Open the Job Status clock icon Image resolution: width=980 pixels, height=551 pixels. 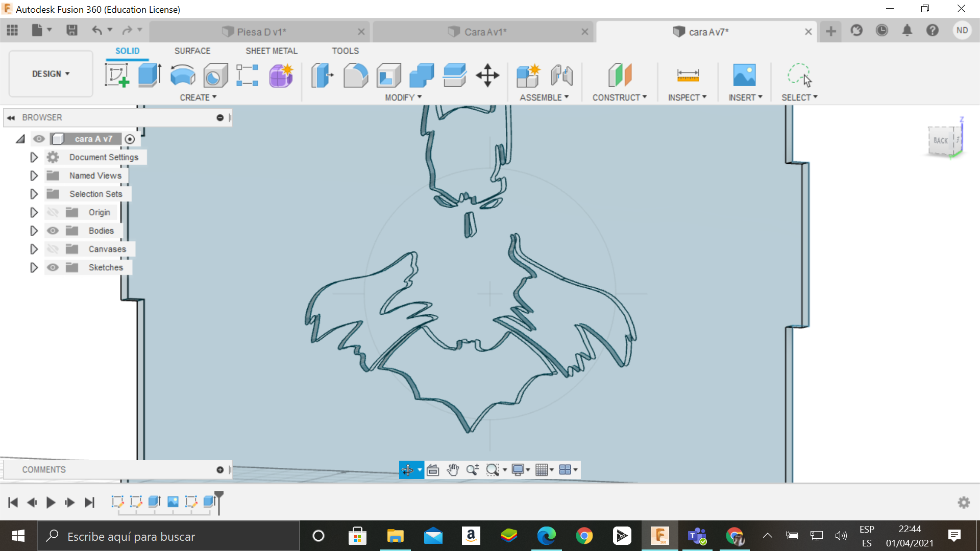(x=882, y=31)
